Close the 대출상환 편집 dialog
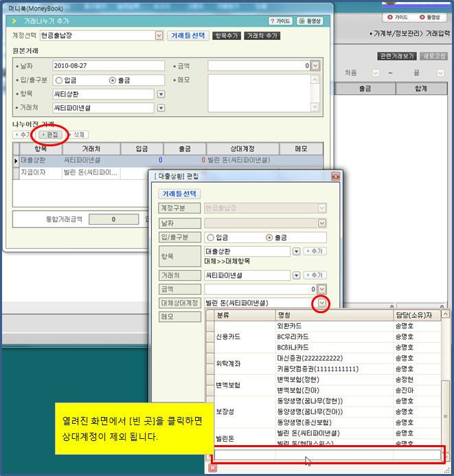 coord(336,177)
